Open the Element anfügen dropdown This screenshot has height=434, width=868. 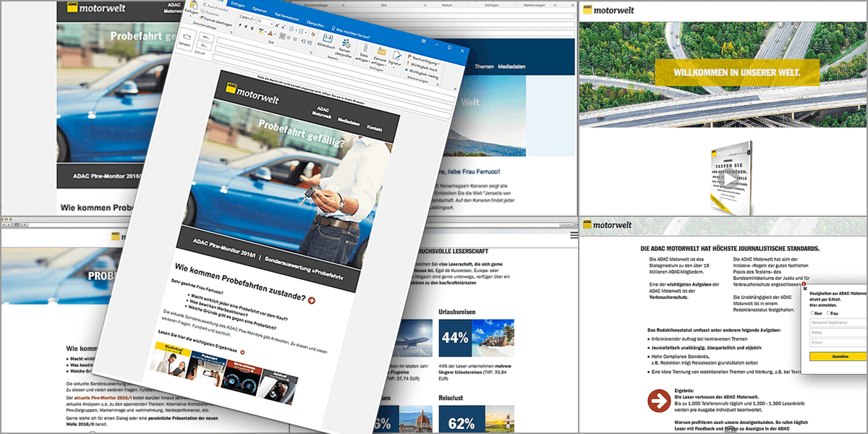(381, 56)
